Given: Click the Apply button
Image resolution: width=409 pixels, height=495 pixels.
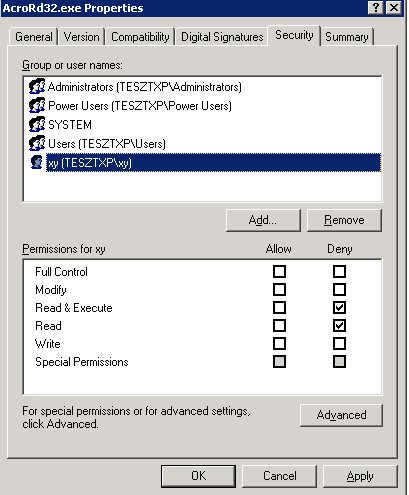Looking at the screenshot, I should [360, 476].
